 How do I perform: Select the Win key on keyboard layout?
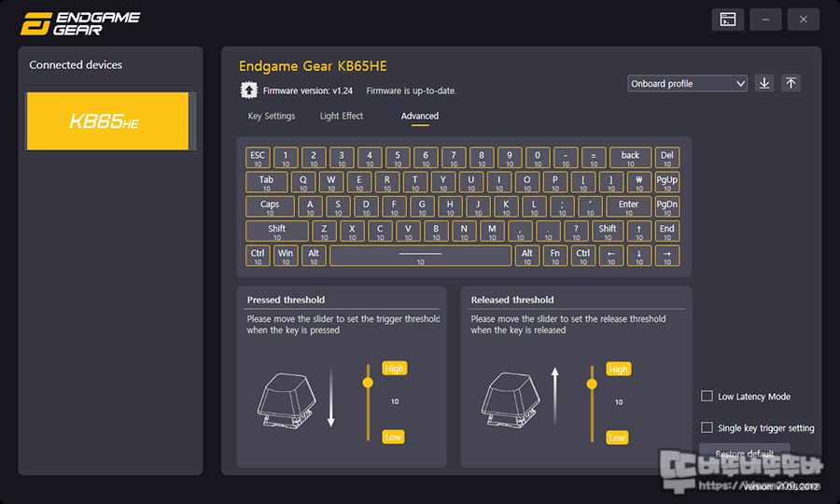coord(286,256)
